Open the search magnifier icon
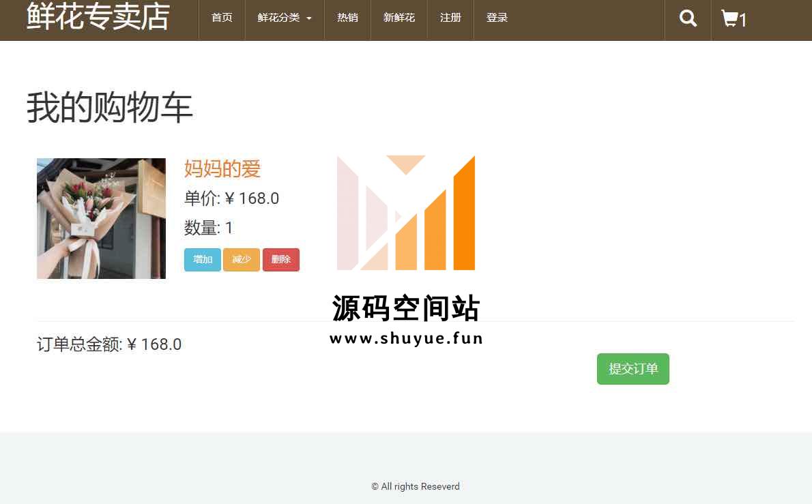This screenshot has width=812, height=504. pos(688,18)
